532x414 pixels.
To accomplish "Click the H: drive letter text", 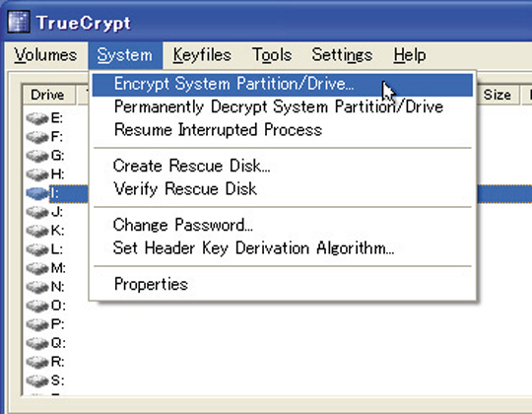I will pyautogui.click(x=57, y=174).
